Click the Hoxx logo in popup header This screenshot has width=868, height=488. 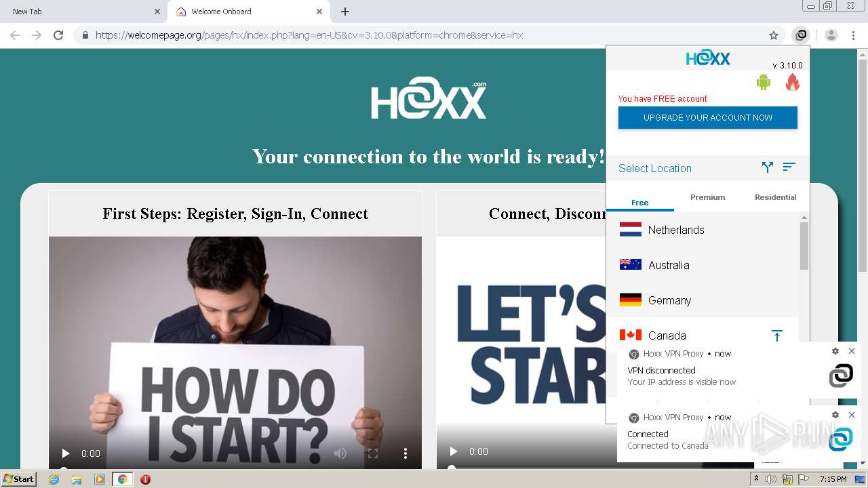coord(708,58)
